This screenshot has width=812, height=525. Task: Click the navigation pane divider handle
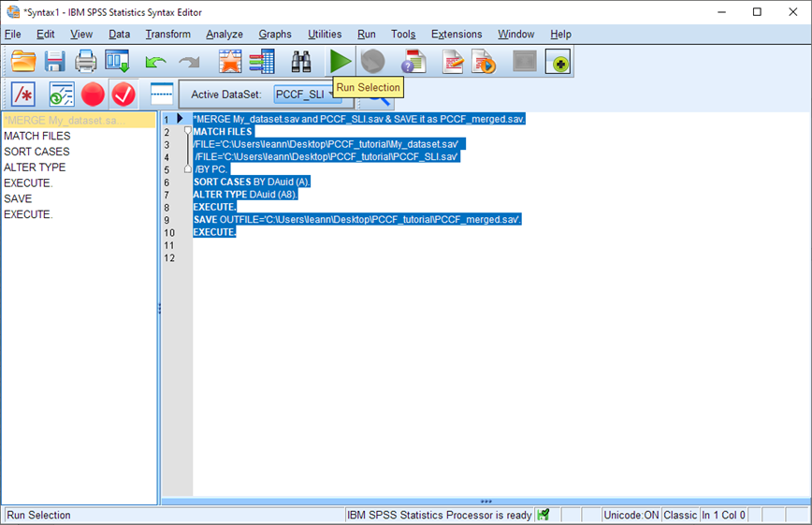coord(159,309)
